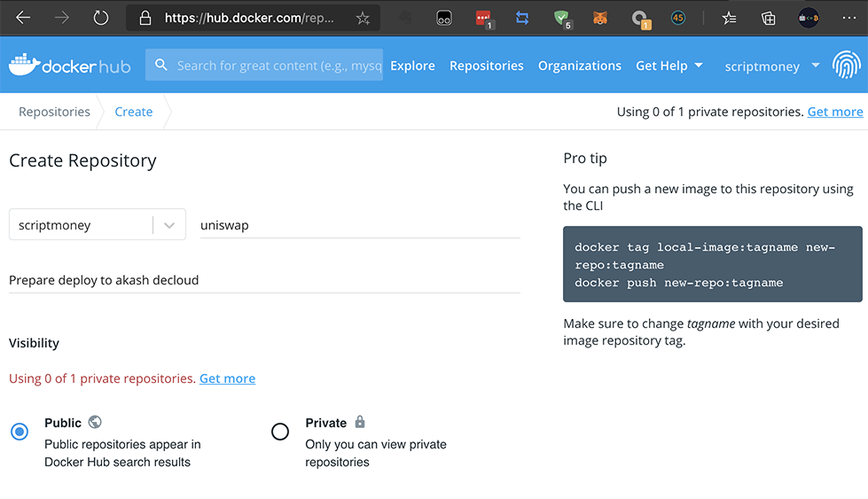Open the browser collections icon
The height and width of the screenshot is (499, 868).
pyautogui.click(x=769, y=19)
